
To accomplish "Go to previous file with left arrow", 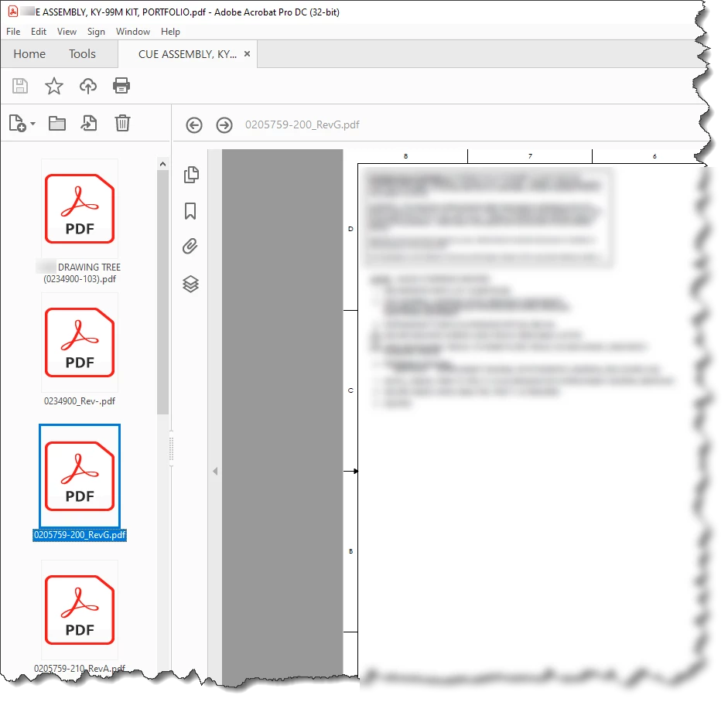I will (x=194, y=125).
